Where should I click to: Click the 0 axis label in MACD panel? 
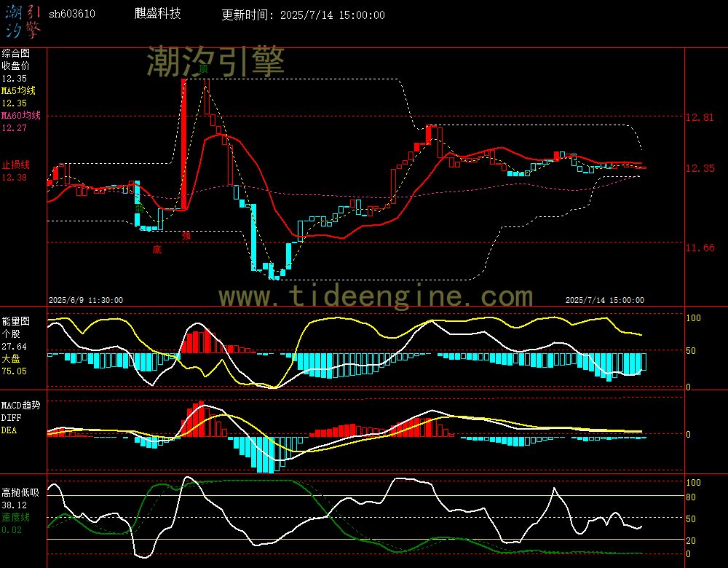click(x=688, y=435)
